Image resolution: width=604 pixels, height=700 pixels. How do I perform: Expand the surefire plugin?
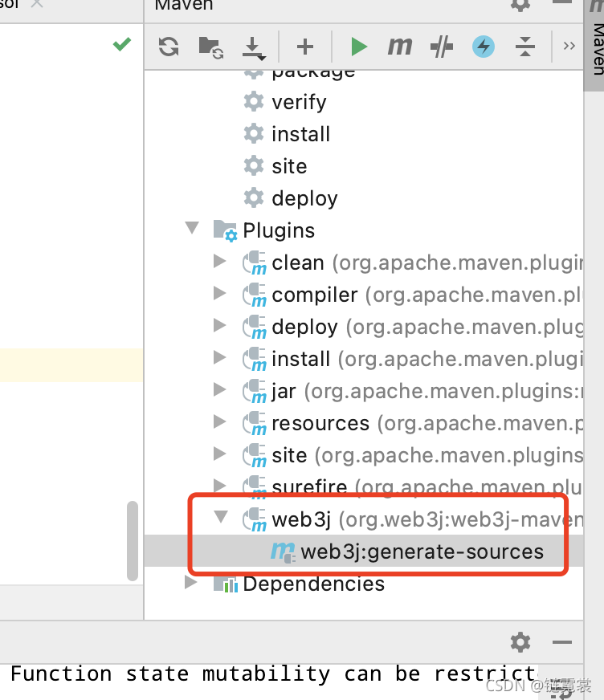[219, 486]
